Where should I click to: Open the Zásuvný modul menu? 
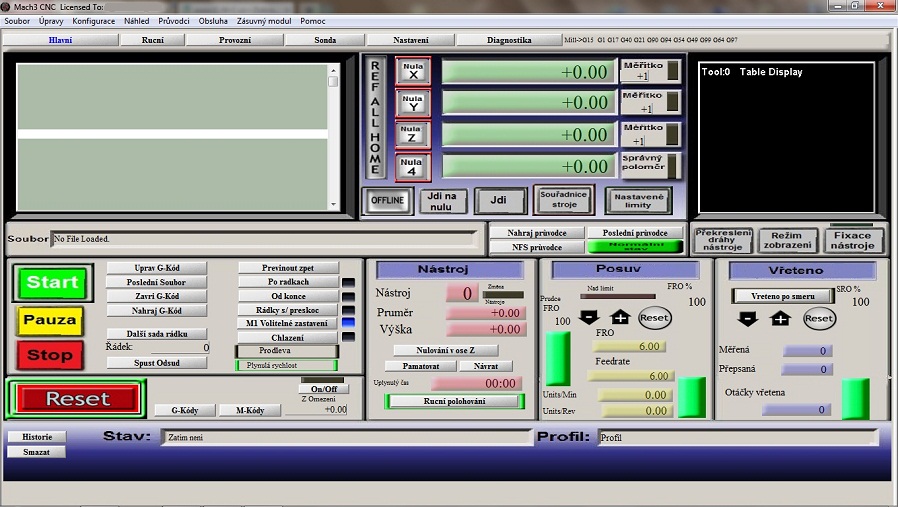point(264,21)
